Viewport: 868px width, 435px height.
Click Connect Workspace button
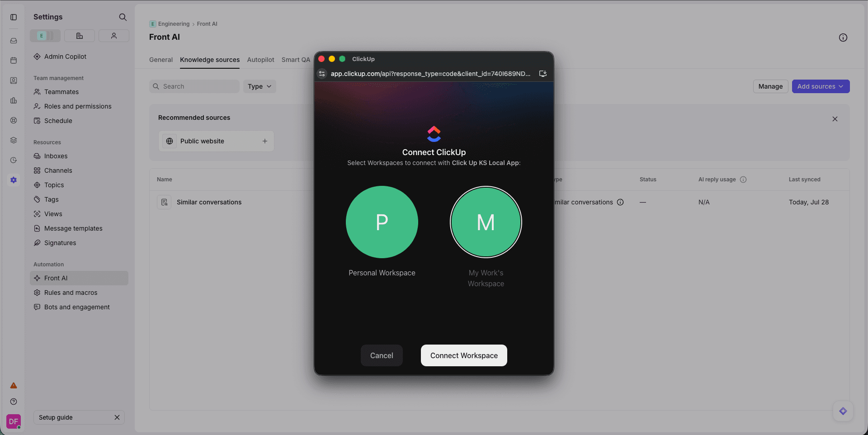464,355
